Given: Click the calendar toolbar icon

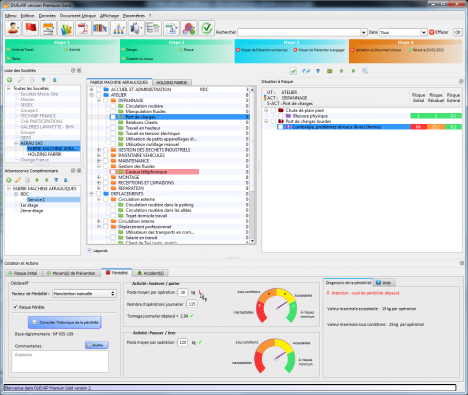Looking at the screenshot, I should [48, 28].
